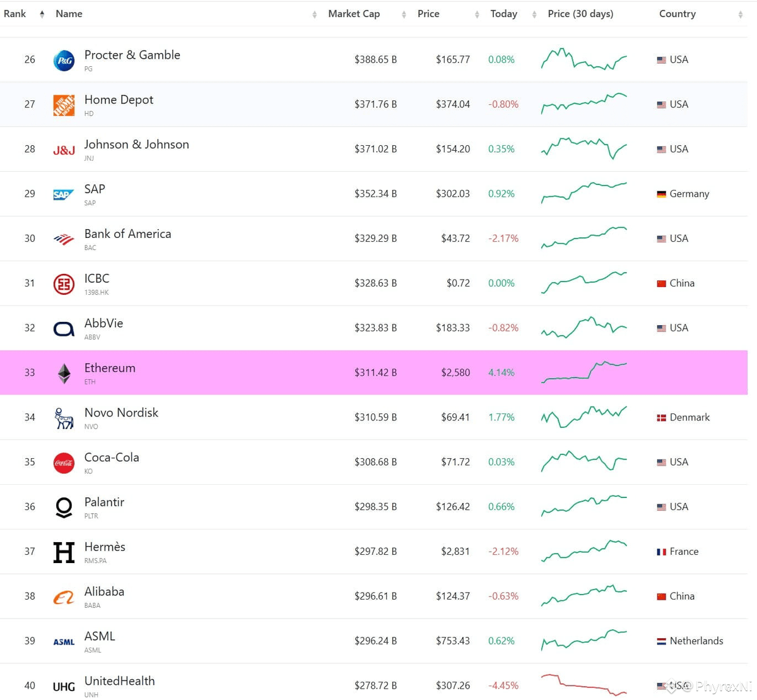Image resolution: width=757 pixels, height=700 pixels.
Task: Click the Coca-Cola red logo
Action: [x=64, y=463]
